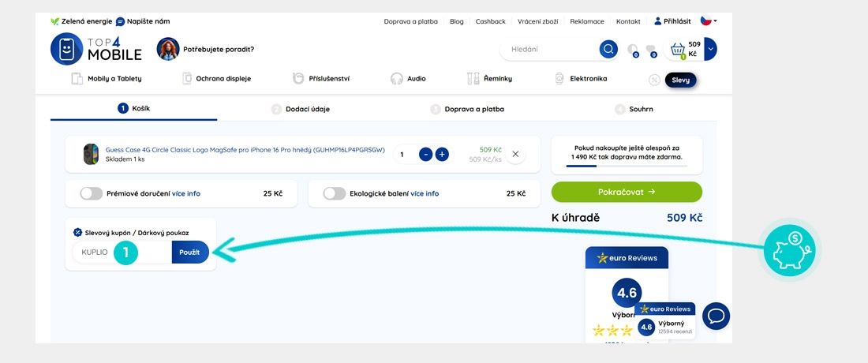Image resolution: width=868 pixels, height=363 pixels.
Task: Open the live chat bubble
Action: (716, 316)
